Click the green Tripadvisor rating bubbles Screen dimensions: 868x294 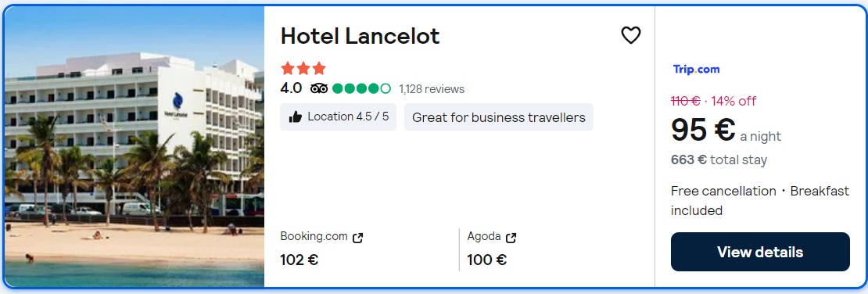tap(361, 88)
